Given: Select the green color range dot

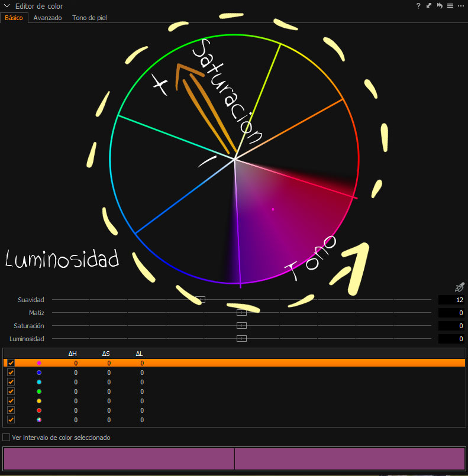Looking at the screenshot, I should tap(39, 391).
